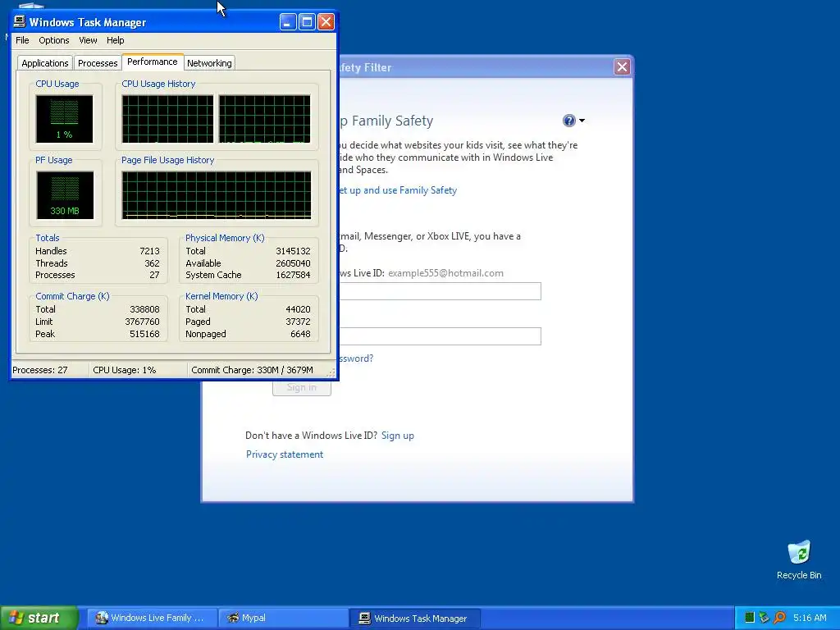Open the View menu in Task Manager
This screenshot has height=630, width=840.
(x=88, y=40)
